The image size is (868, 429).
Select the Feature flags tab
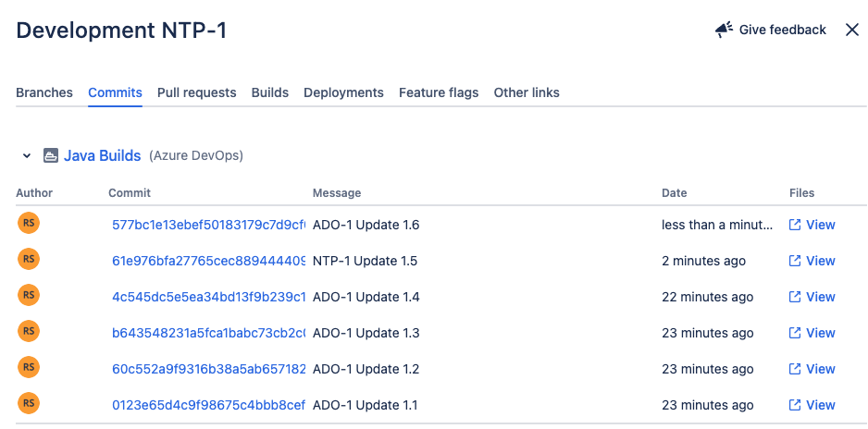[439, 92]
